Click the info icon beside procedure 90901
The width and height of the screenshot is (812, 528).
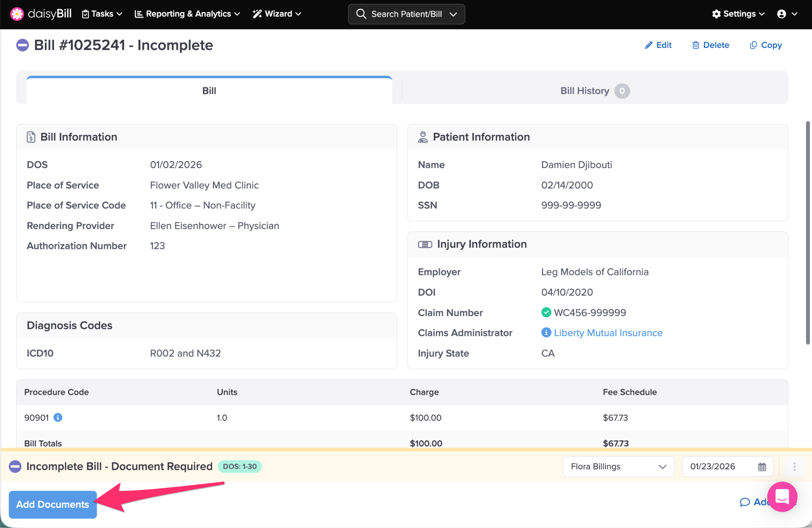coord(58,417)
